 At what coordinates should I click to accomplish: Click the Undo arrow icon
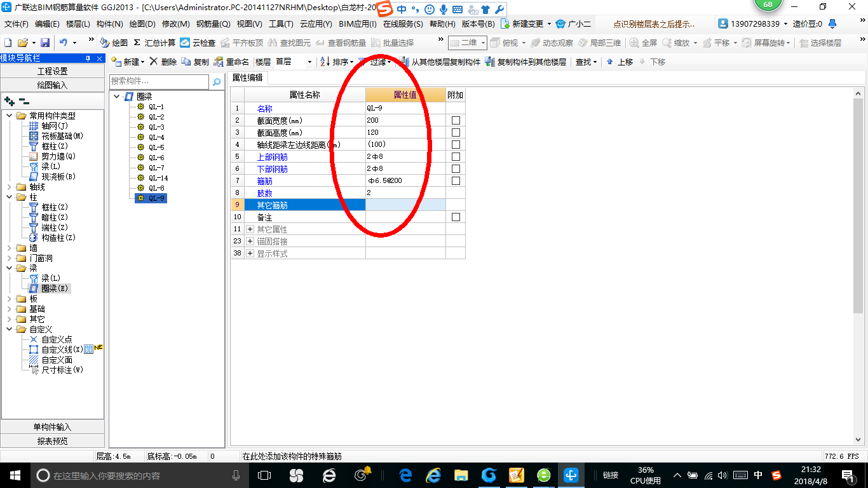click(64, 43)
